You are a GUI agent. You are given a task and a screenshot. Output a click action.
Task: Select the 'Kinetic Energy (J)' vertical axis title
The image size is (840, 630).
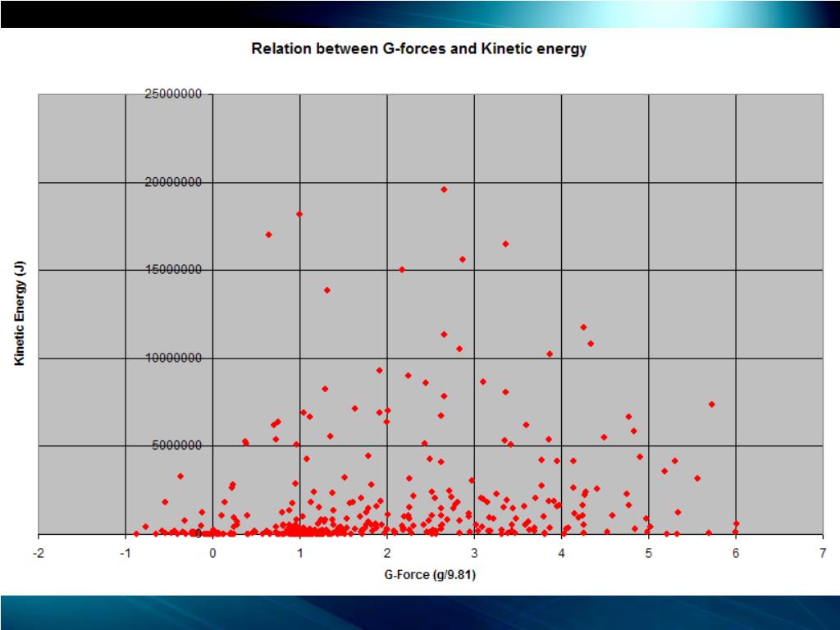tap(20, 313)
